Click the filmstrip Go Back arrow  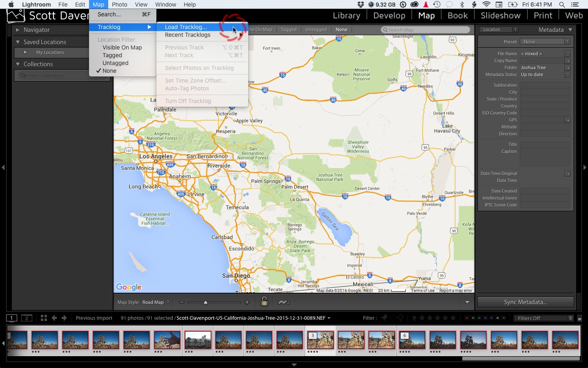point(54,318)
